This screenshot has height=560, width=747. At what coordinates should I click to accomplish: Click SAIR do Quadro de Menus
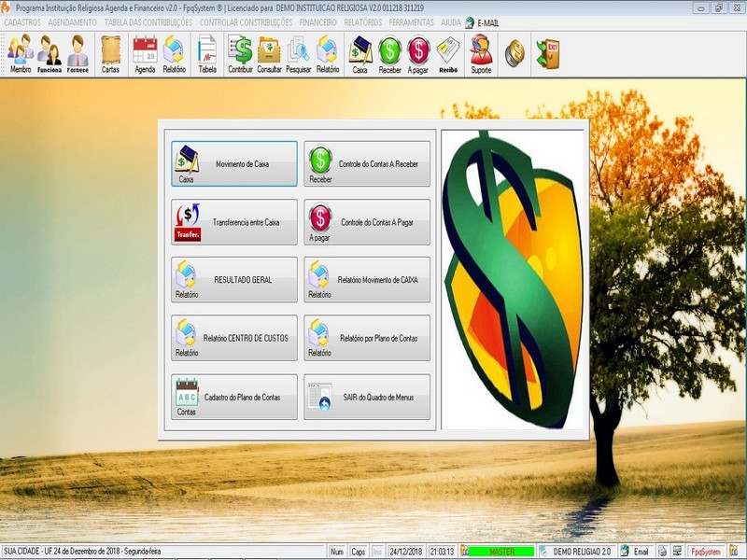(367, 397)
